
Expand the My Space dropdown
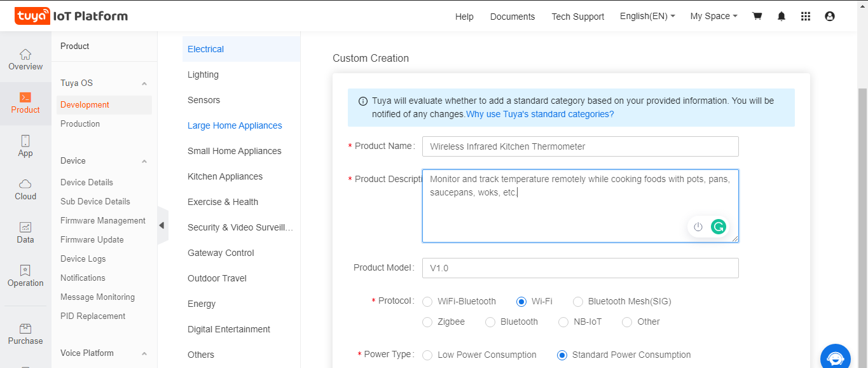713,17
